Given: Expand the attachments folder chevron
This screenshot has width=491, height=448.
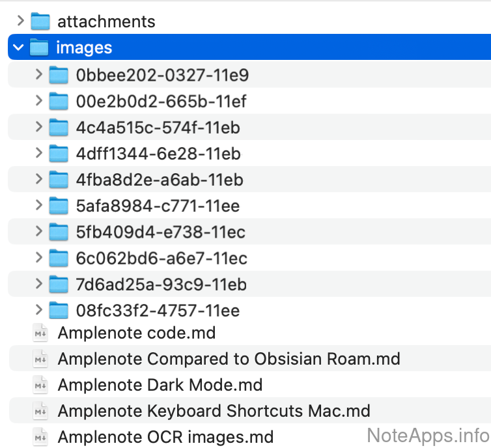Looking at the screenshot, I should 20,21.
